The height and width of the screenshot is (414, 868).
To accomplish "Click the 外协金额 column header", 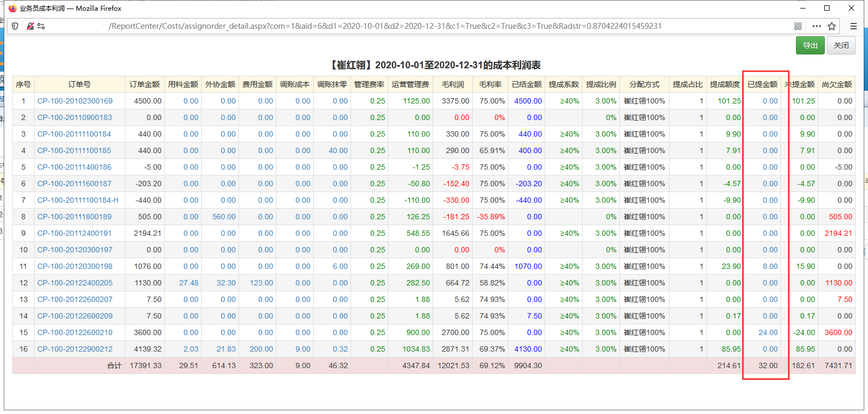I will [x=220, y=84].
